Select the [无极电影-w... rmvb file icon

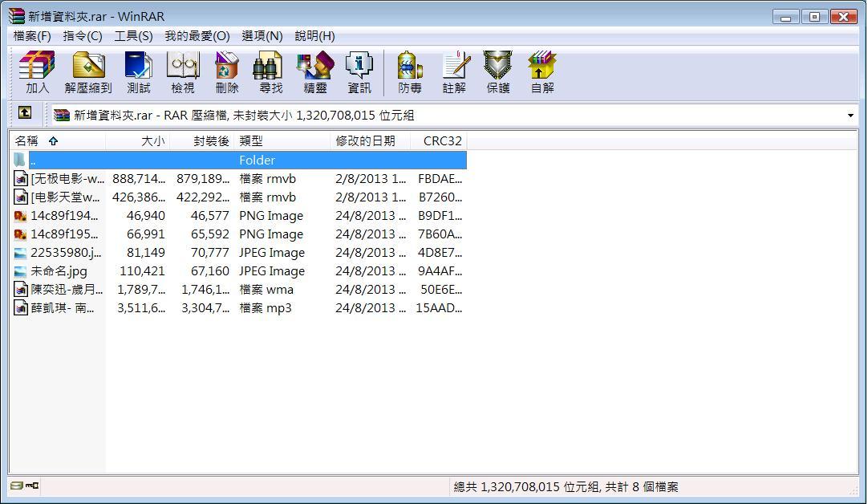point(21,178)
